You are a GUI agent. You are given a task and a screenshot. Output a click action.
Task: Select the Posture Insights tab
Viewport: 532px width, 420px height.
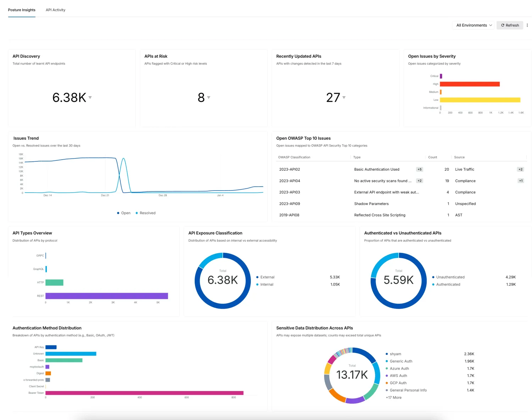click(x=22, y=10)
